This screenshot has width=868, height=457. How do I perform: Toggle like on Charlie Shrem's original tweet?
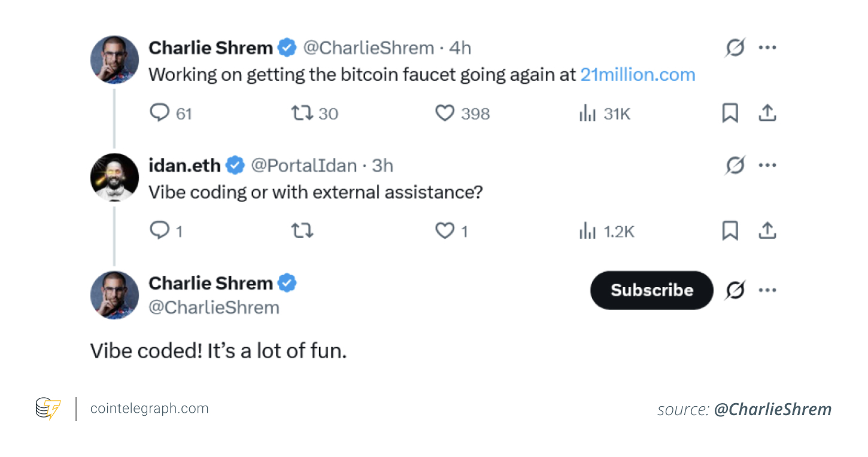point(445,113)
